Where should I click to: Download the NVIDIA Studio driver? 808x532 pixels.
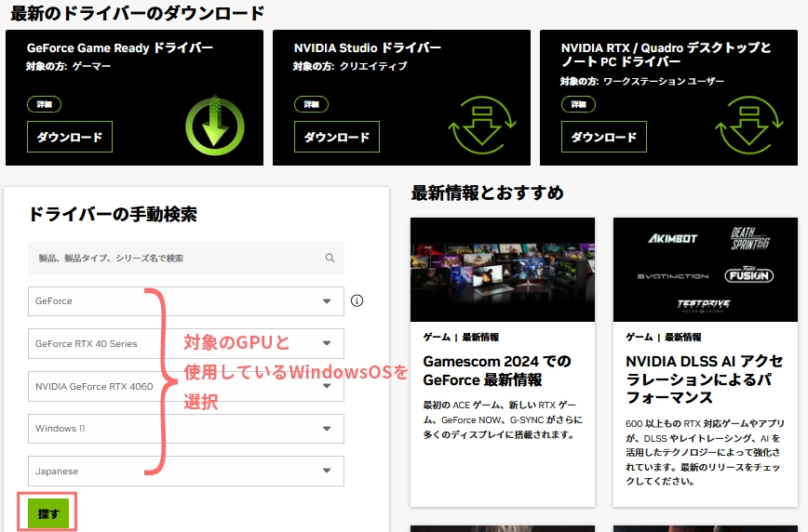tap(336, 137)
